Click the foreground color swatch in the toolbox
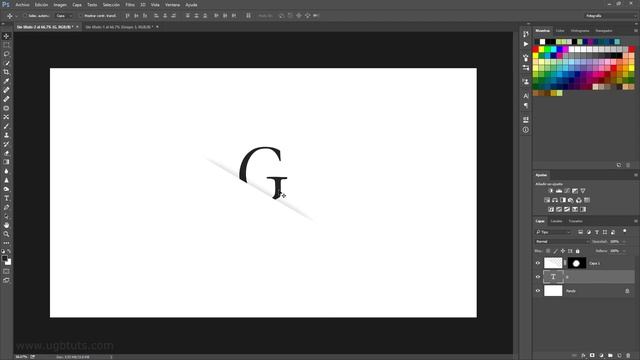Screen dimensions: 640x360 tap(4, 258)
